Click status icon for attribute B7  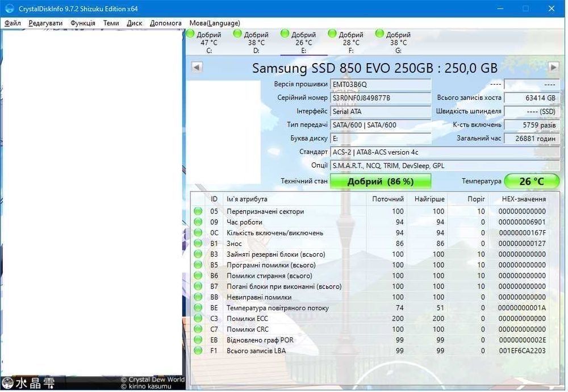(198, 286)
